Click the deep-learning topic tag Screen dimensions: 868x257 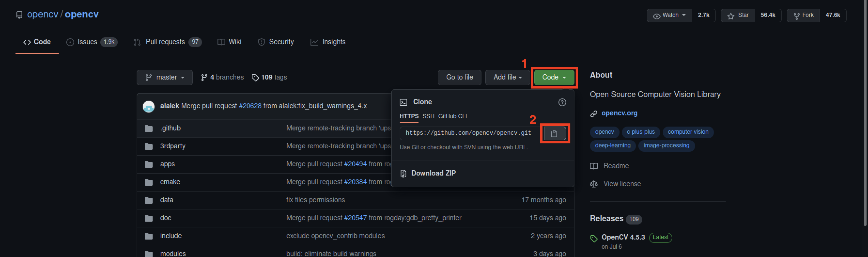[x=612, y=146]
